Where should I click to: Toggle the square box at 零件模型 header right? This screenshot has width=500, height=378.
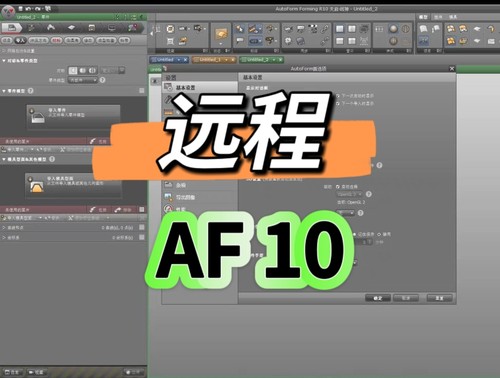click(142, 91)
